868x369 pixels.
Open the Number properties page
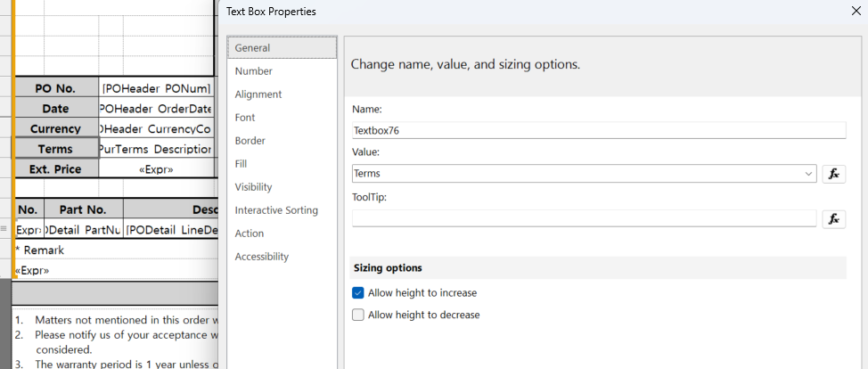coord(253,71)
